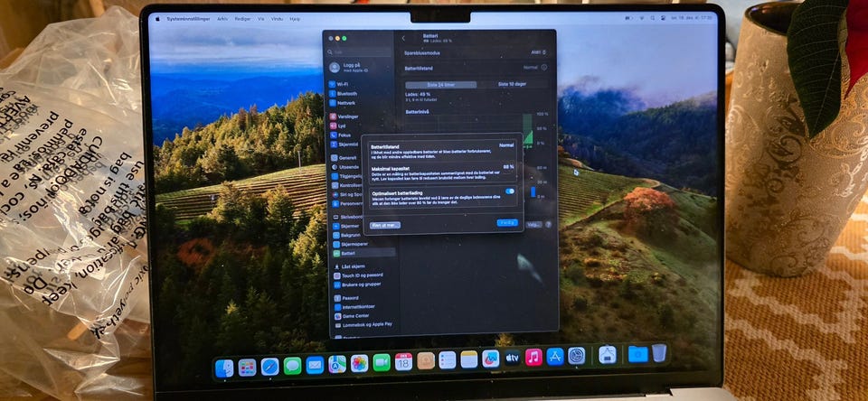
Task: Click the Batteritilstand info icon
Action: click(x=543, y=68)
